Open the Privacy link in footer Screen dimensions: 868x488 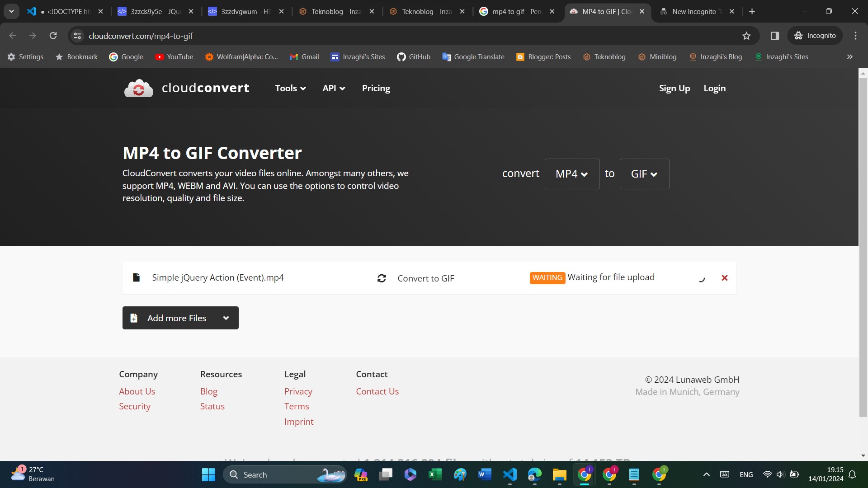pos(298,391)
